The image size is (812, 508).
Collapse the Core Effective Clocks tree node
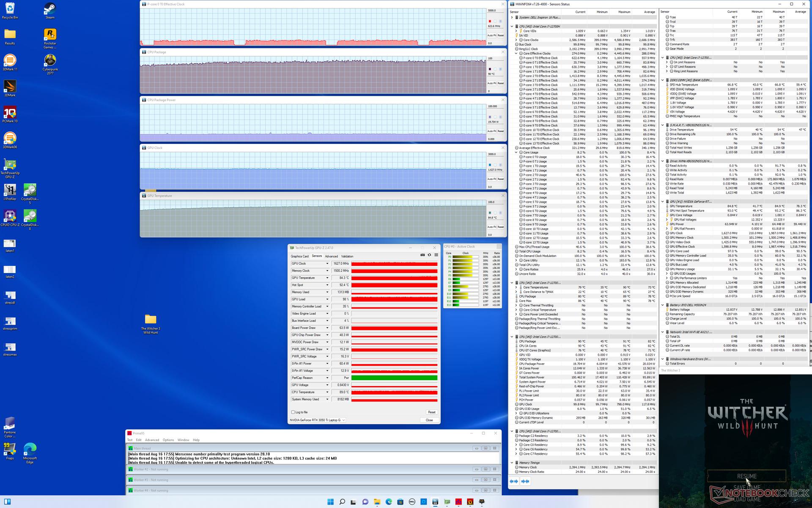click(x=516, y=53)
